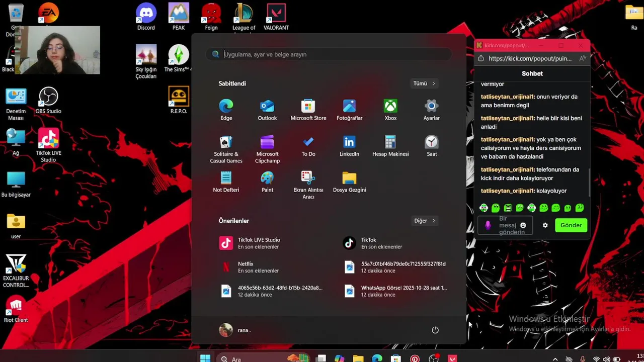
Task: Open File Explorer from taskbar
Action: pyautogui.click(x=358, y=358)
